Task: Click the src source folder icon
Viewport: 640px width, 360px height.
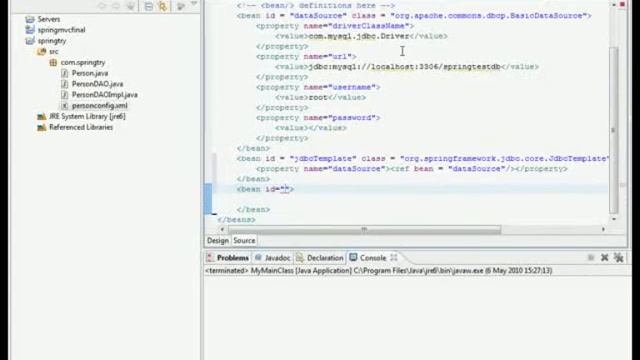Action: click(x=41, y=51)
